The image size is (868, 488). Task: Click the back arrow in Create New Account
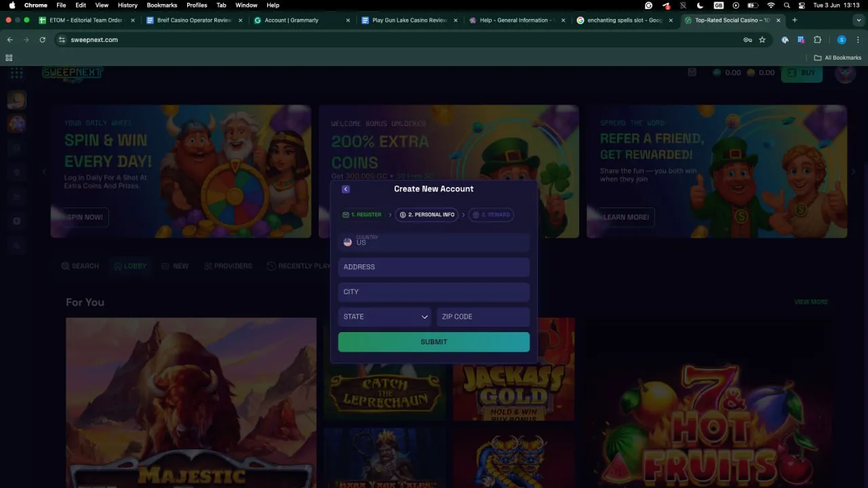(346, 189)
